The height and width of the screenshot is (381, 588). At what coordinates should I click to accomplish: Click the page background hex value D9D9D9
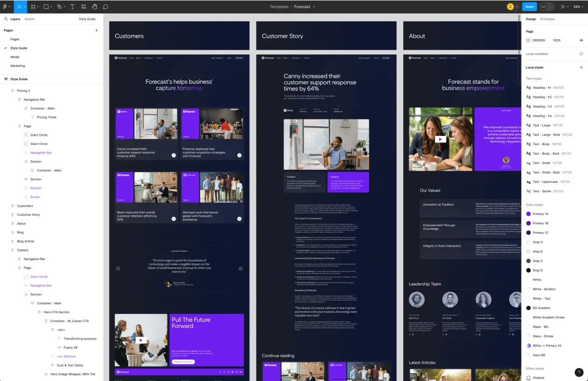pyautogui.click(x=539, y=40)
